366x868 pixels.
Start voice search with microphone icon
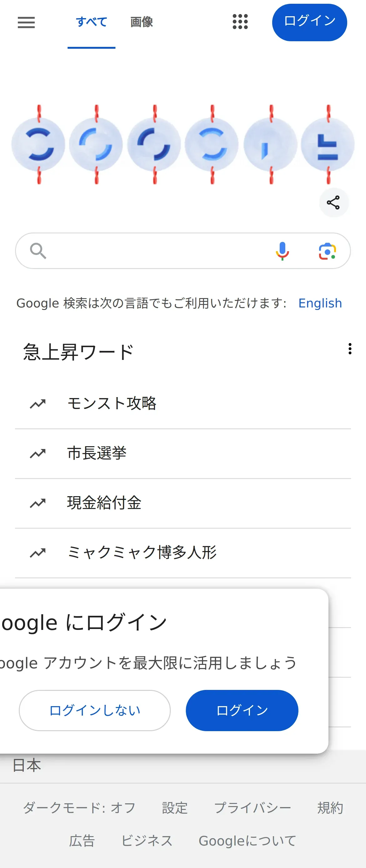click(x=282, y=251)
